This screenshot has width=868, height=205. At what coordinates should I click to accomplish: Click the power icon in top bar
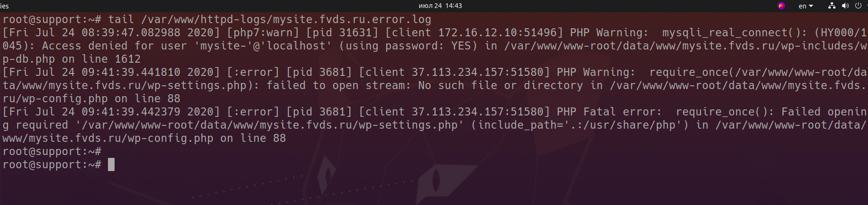tap(858, 6)
